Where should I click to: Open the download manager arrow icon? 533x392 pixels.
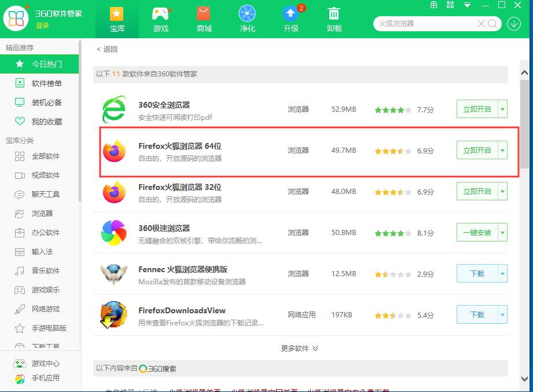[514, 24]
